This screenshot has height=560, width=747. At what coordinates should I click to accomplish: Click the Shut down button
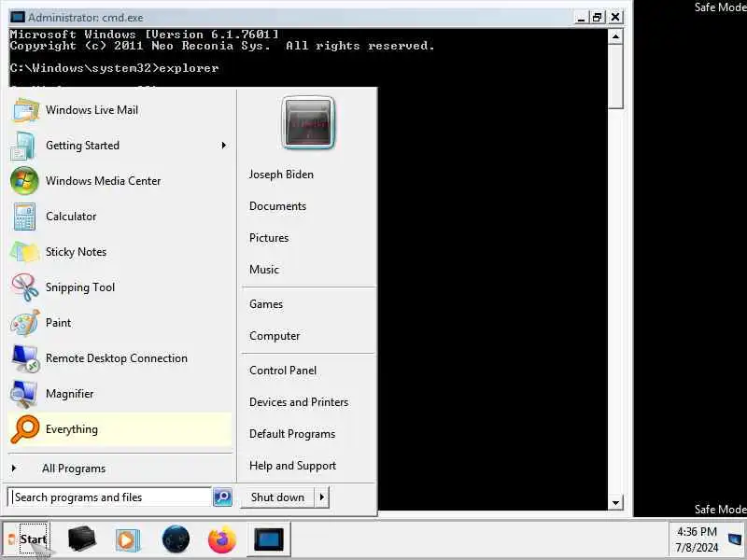[277, 497]
